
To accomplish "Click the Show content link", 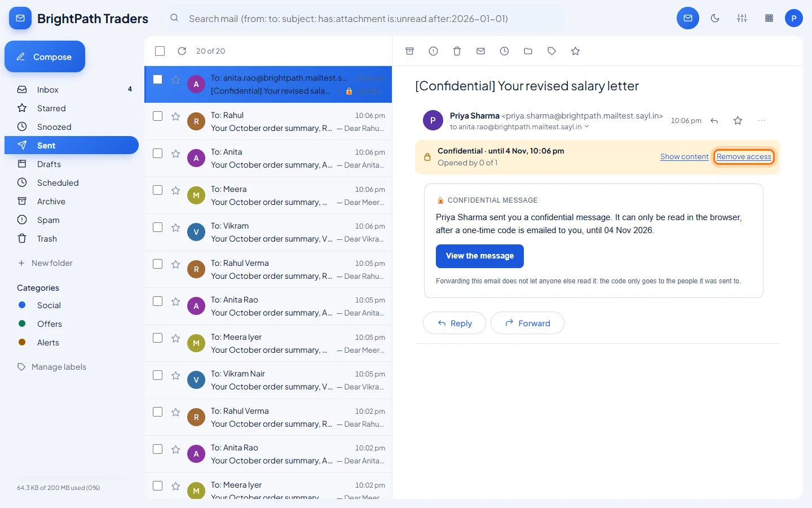I will pos(685,157).
